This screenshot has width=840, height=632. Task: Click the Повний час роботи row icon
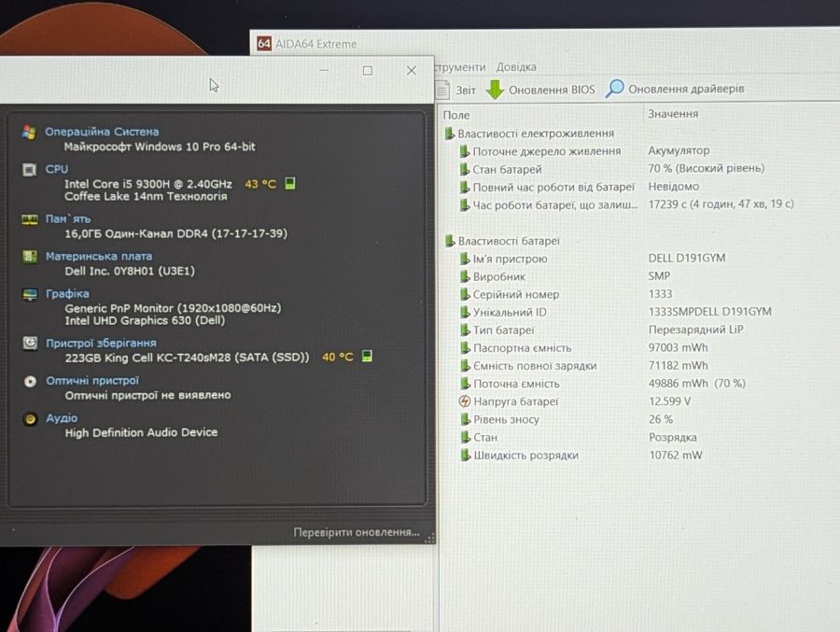(x=465, y=187)
